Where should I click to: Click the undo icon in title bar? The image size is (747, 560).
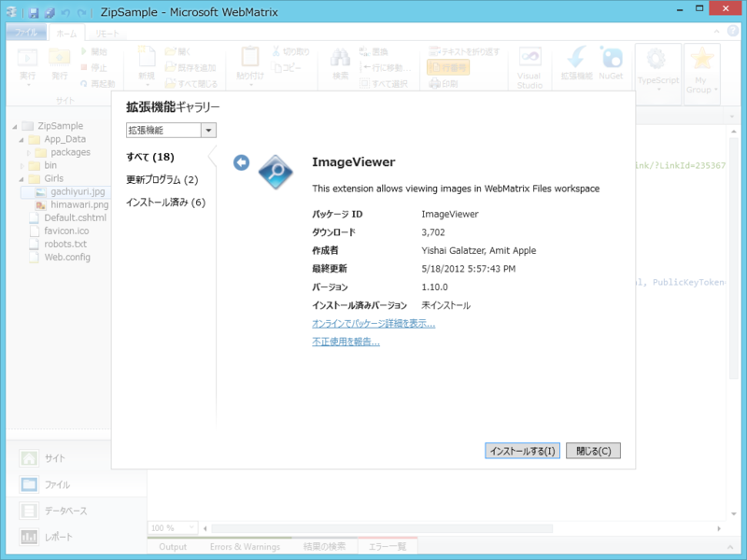coord(65,12)
